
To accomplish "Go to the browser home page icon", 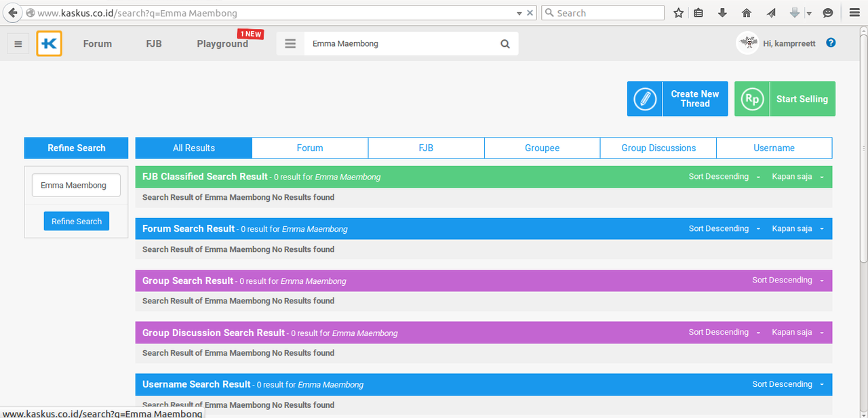I will 747,13.
